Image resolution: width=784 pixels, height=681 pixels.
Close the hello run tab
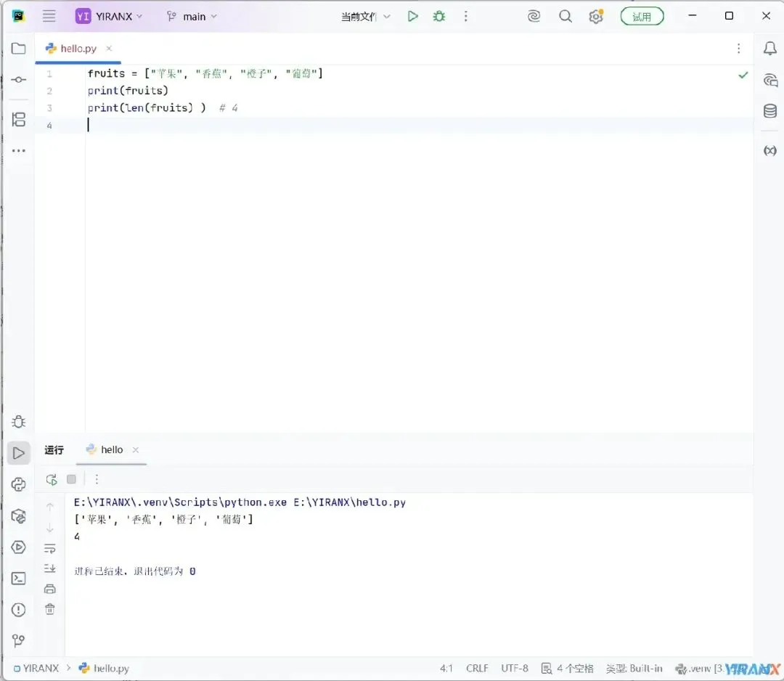136,450
